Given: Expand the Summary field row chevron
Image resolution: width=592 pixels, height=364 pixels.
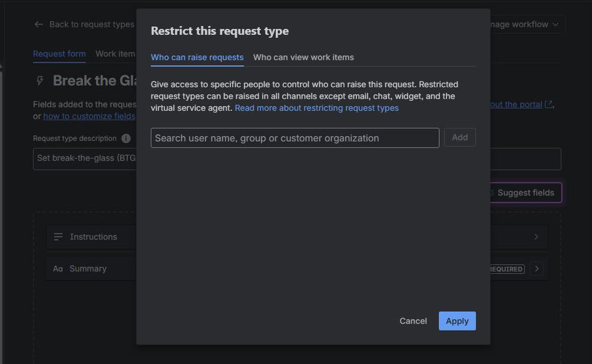Looking at the screenshot, I should click(x=536, y=268).
